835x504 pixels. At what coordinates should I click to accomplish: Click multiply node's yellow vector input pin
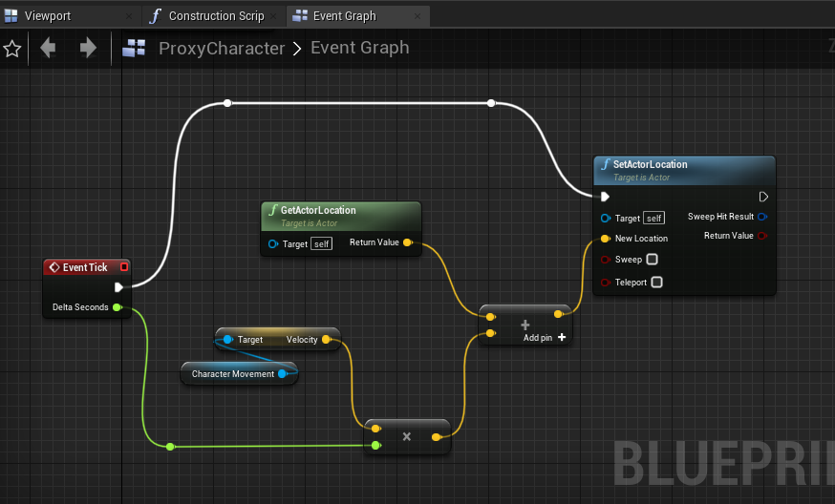click(x=376, y=429)
